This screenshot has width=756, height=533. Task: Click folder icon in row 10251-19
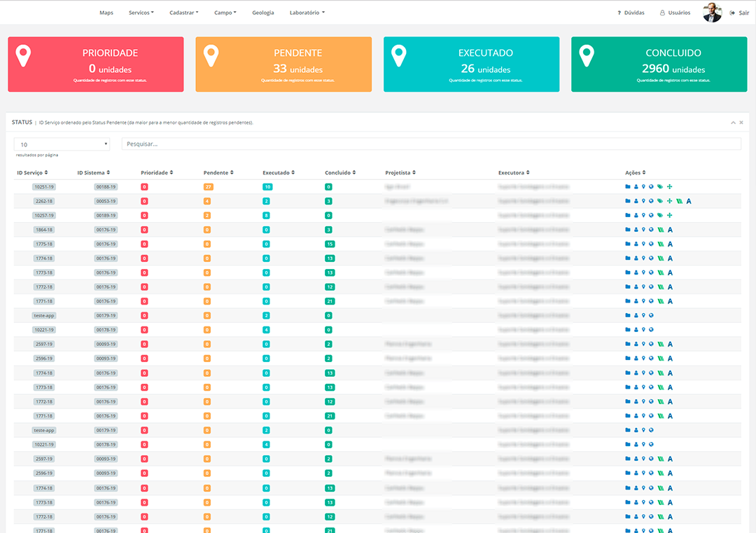coord(628,187)
